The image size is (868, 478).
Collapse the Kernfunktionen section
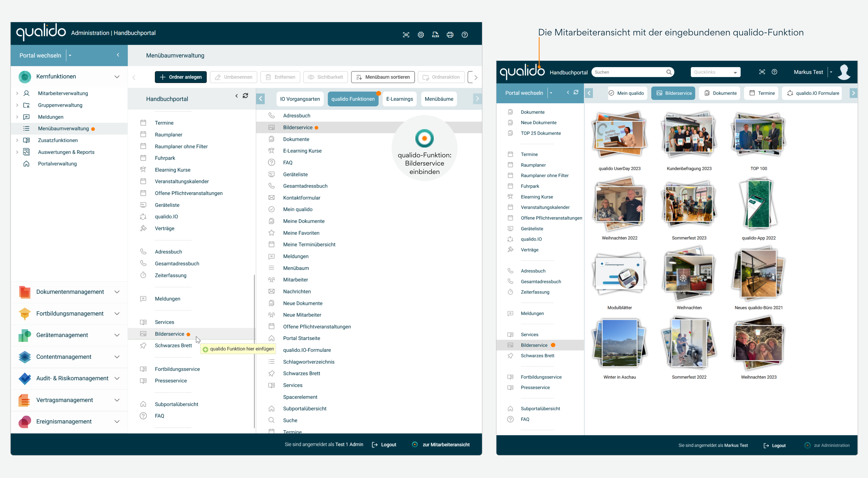coord(117,76)
